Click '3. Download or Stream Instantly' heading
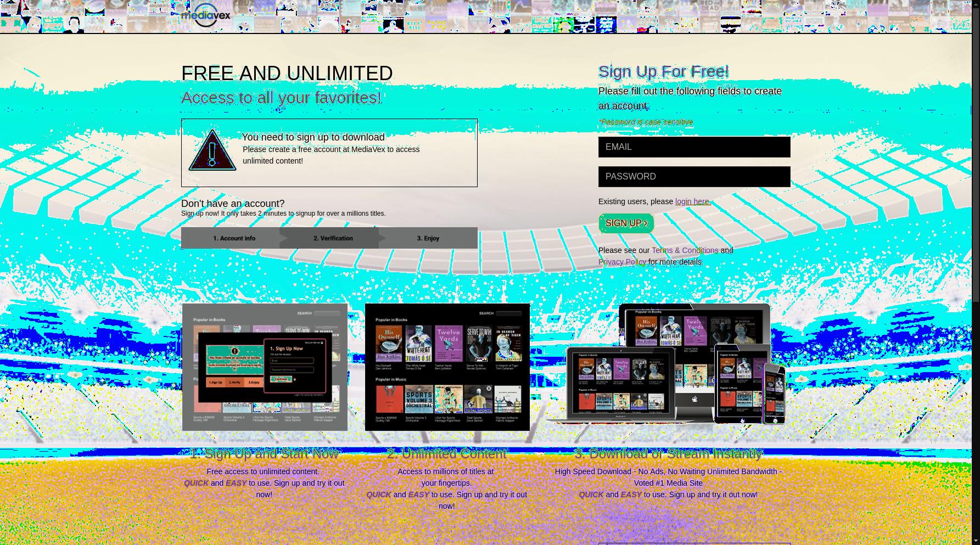The width and height of the screenshot is (980, 545). 668,454
